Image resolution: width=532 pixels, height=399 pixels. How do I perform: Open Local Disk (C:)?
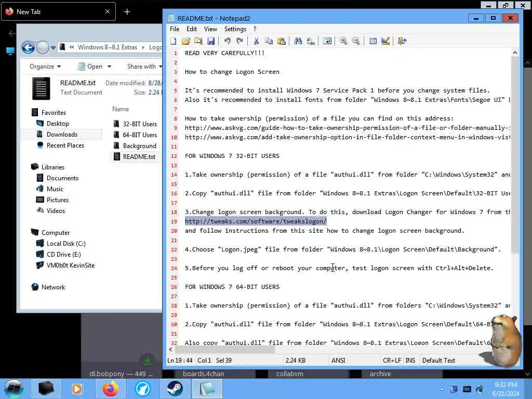pyautogui.click(x=66, y=243)
